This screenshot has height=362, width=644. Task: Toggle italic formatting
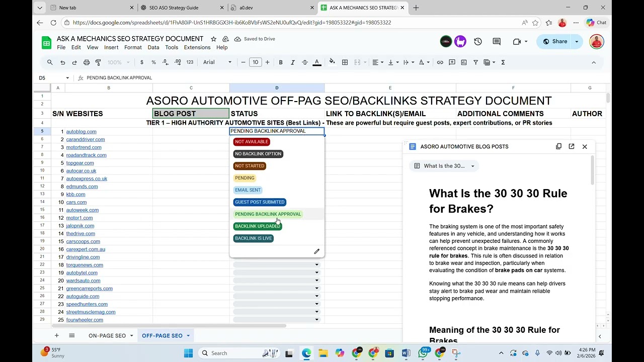(293, 62)
